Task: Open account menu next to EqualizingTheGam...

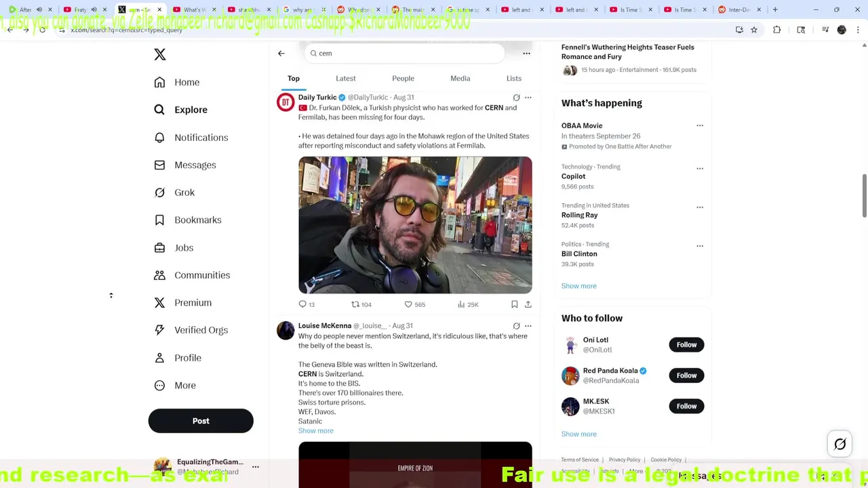Action: pos(256,467)
